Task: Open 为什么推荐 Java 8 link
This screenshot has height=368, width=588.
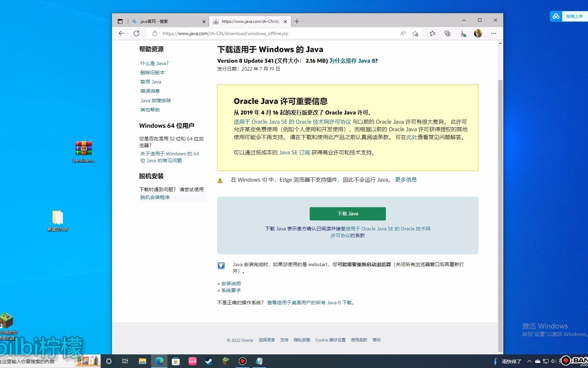Action: tap(352, 61)
